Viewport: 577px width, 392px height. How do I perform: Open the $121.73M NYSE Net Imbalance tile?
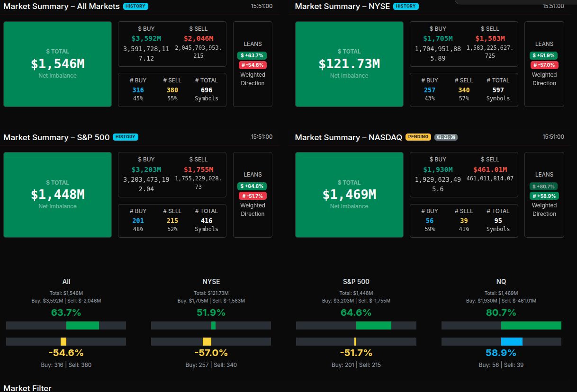click(x=349, y=64)
